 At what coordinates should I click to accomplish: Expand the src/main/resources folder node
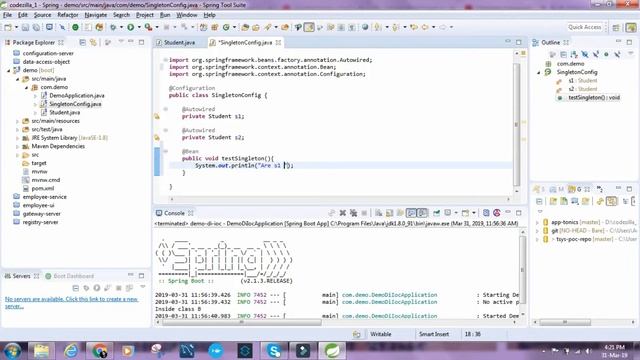tap(18, 121)
